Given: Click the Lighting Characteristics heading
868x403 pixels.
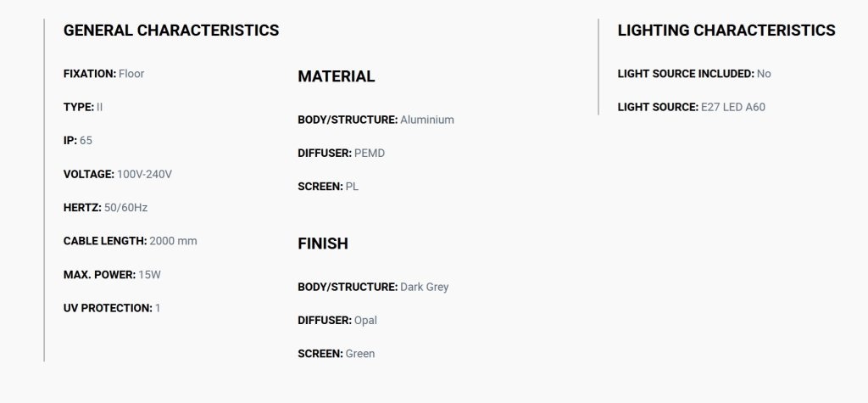Looking at the screenshot, I should (726, 30).
